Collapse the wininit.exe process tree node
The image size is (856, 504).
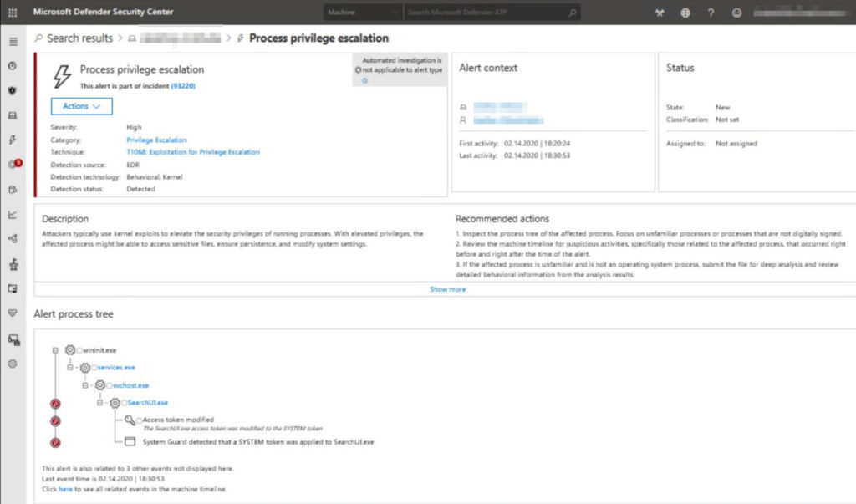tap(55, 350)
